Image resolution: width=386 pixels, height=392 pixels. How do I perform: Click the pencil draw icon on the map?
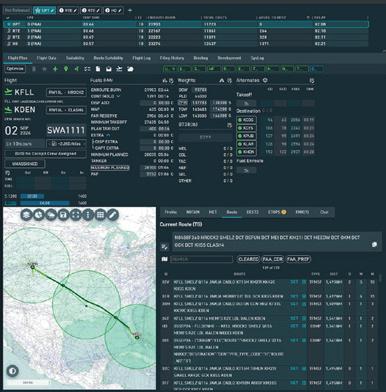(x=113, y=215)
